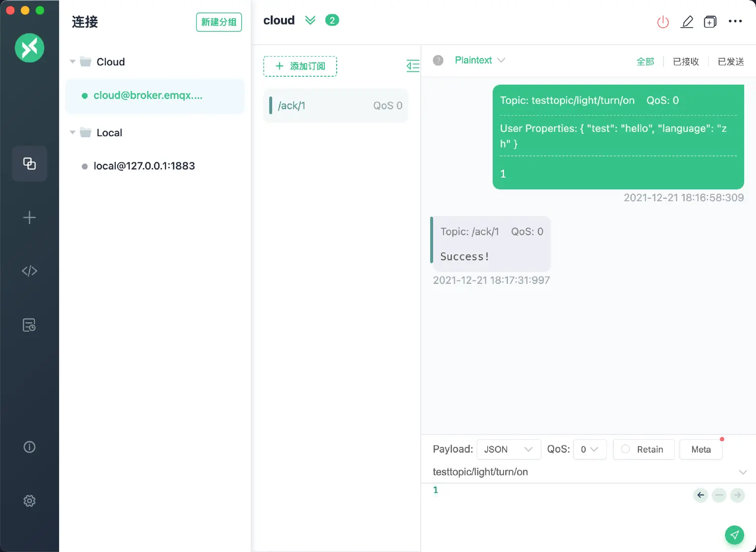Click the 添加订阅 subscription button
The image size is (756, 552).
point(300,65)
